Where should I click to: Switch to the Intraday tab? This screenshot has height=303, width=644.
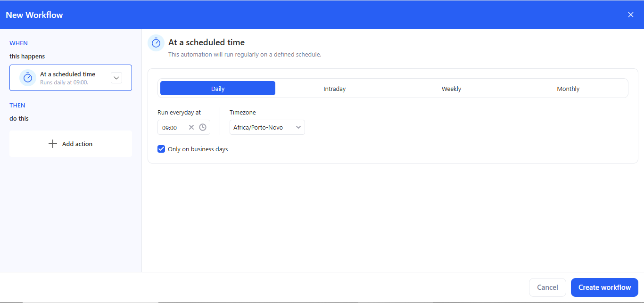[x=334, y=88]
